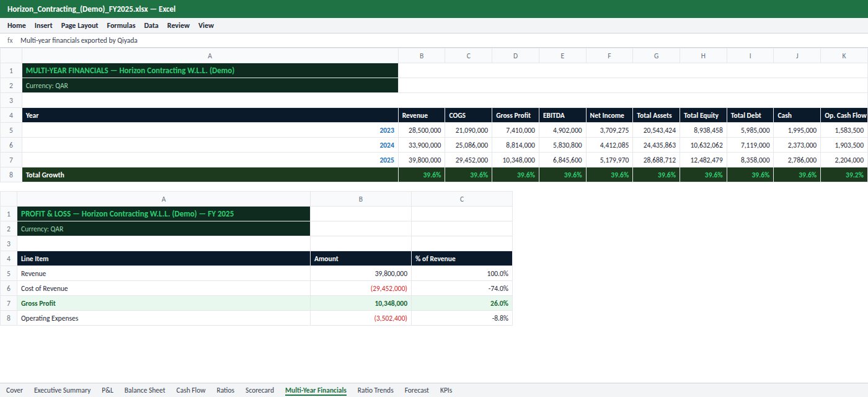Click the Amount header cell

pyautogui.click(x=361, y=259)
